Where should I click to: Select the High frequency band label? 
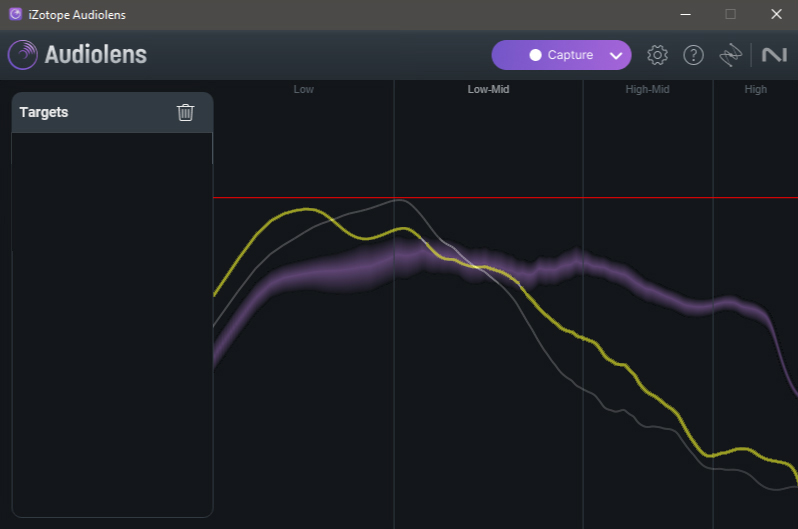(x=755, y=89)
